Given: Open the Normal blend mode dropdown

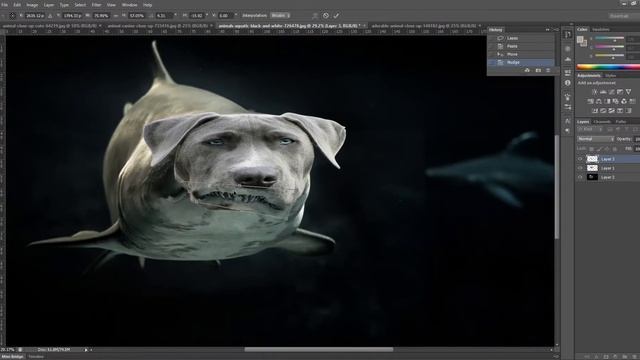Looking at the screenshot, I should (x=596, y=139).
